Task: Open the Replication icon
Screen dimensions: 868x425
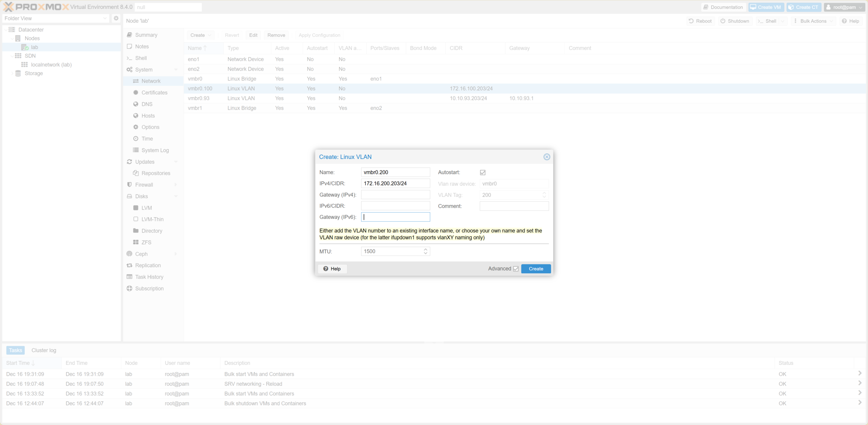Action: (x=129, y=265)
